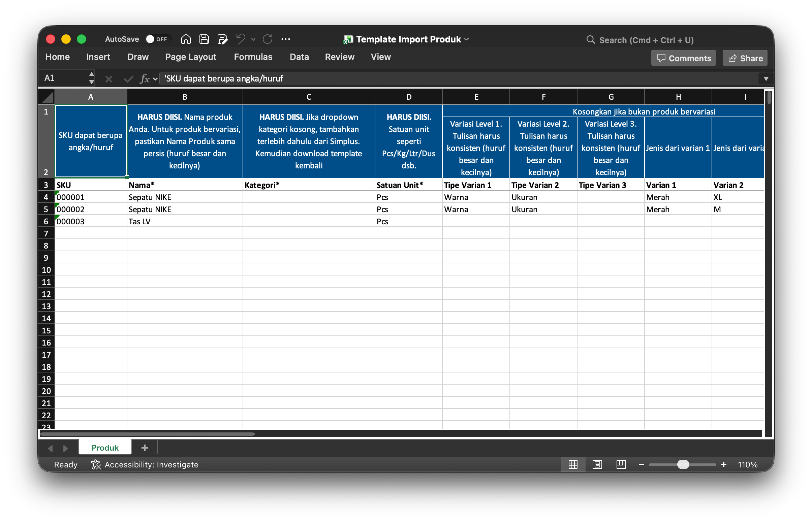
Task: Confirm formula entry checkmark icon
Action: 128,79
